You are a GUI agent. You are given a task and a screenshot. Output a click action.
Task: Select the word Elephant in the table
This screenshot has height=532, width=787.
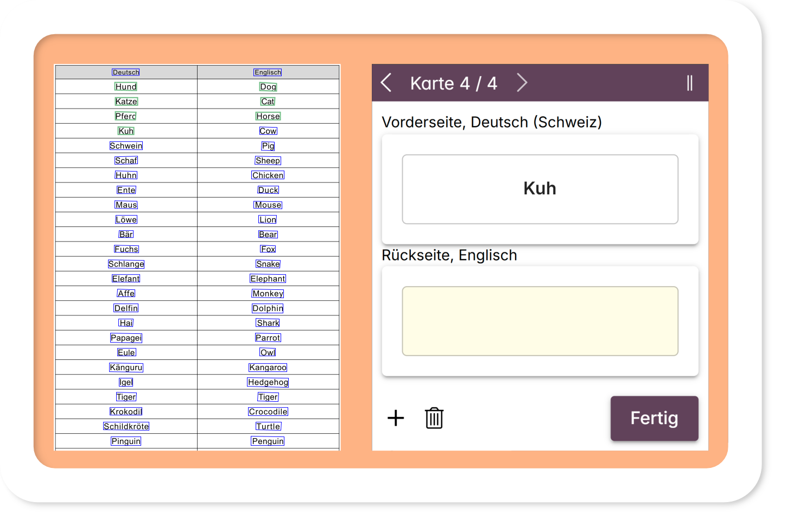coord(268,278)
